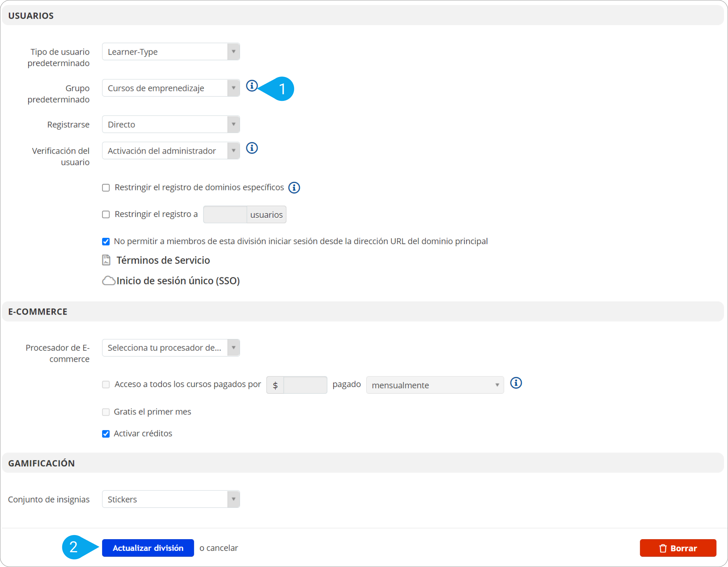This screenshot has height=567, width=728.
Task: Click the Términos de Servicio document icon
Action: click(106, 260)
